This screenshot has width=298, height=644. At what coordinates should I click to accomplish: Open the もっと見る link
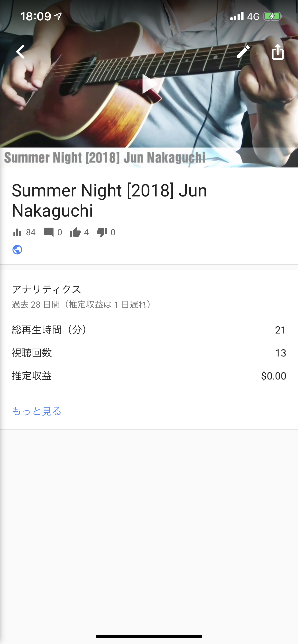click(x=37, y=411)
